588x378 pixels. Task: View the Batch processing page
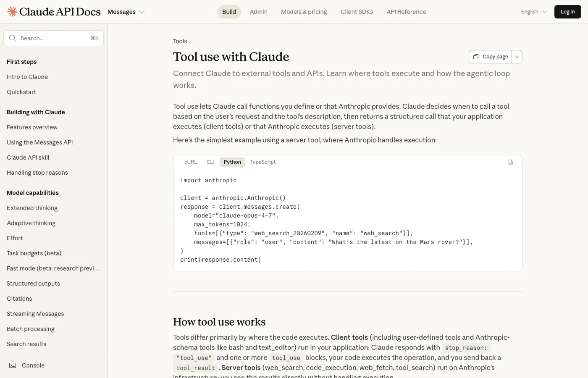[30, 328]
